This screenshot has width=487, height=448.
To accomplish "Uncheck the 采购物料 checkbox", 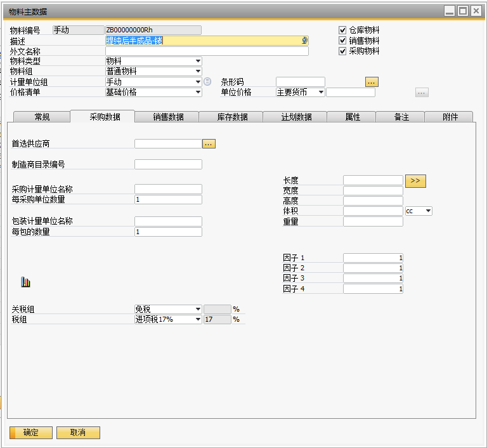I will 342,51.
